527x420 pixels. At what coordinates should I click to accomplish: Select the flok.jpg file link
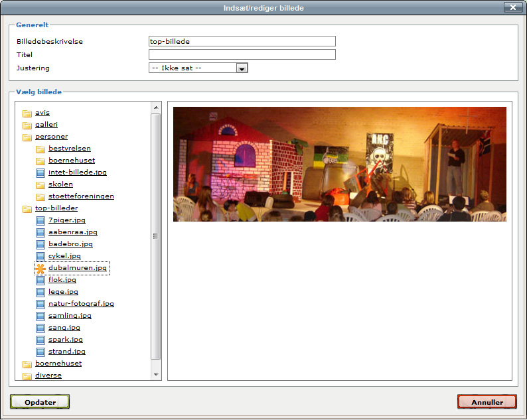(x=62, y=280)
